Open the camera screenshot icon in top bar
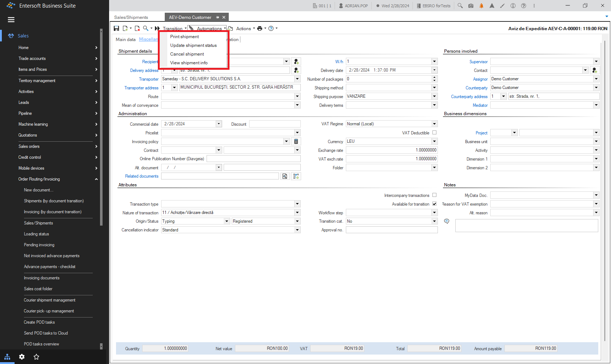The width and height of the screenshot is (611, 364). tap(471, 6)
